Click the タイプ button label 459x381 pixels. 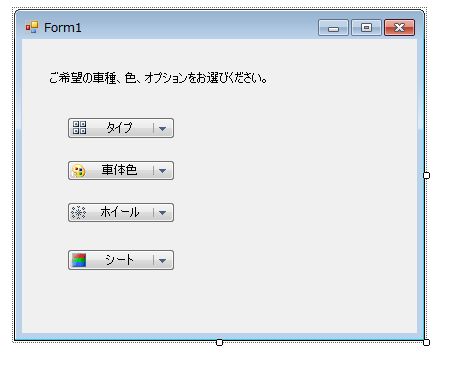[x=119, y=128]
